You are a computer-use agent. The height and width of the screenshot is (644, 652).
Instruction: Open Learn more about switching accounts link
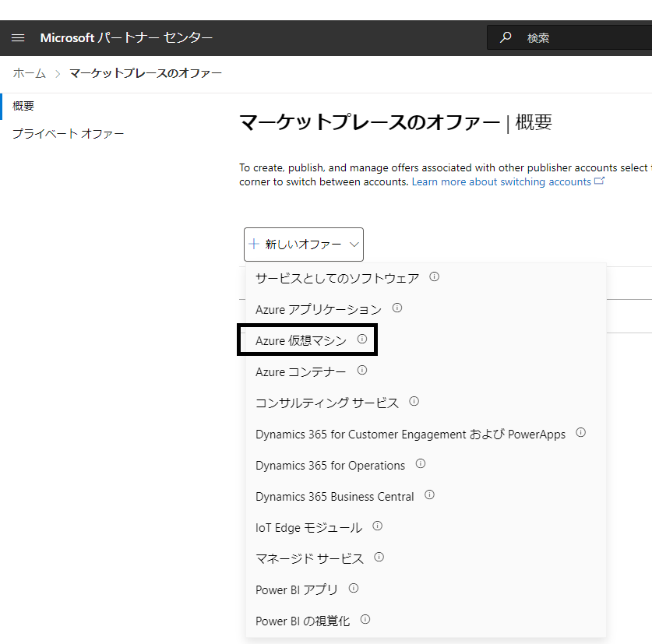508,181
